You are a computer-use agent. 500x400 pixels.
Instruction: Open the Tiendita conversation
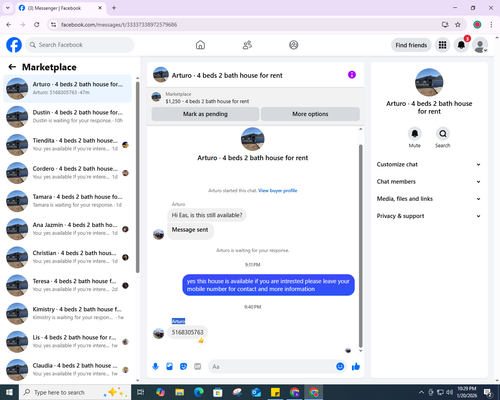tap(67, 145)
